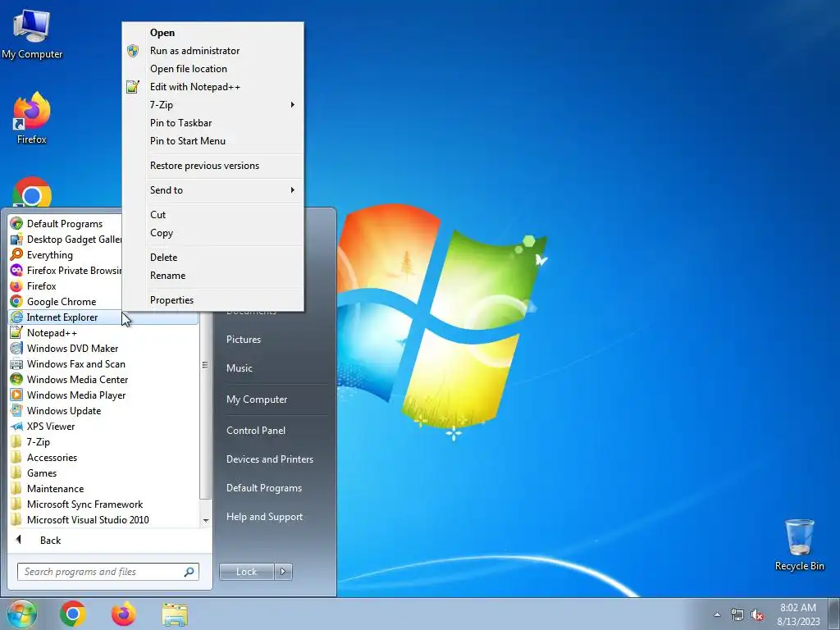Viewport: 840px width, 630px height.
Task: Open Windows Explorer from the taskbar
Action: (175, 614)
